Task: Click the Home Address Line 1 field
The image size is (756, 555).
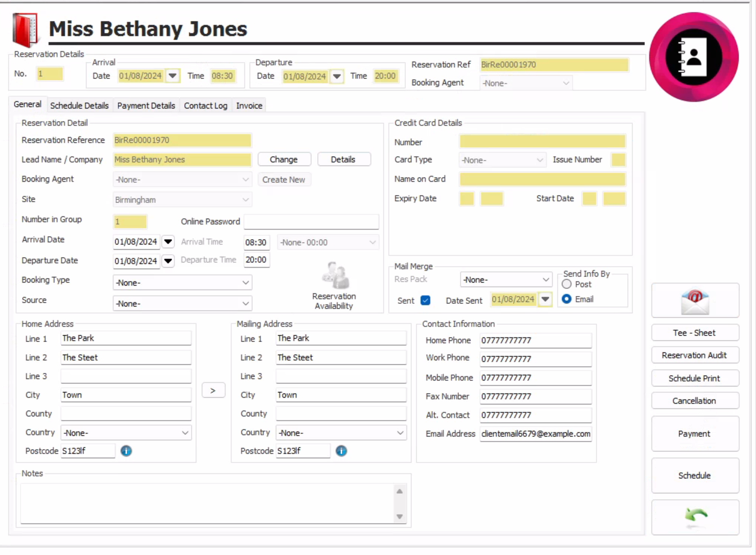Action: tap(126, 338)
